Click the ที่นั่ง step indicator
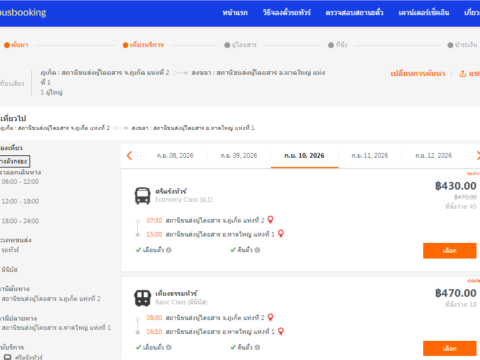This screenshot has height=360, width=480. (x=338, y=45)
